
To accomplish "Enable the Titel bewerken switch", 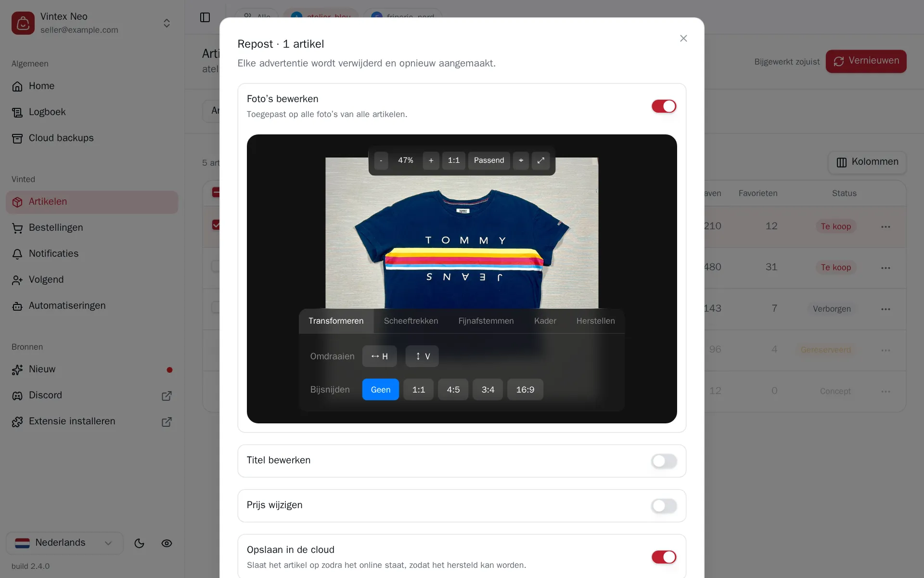I will pyautogui.click(x=664, y=461).
